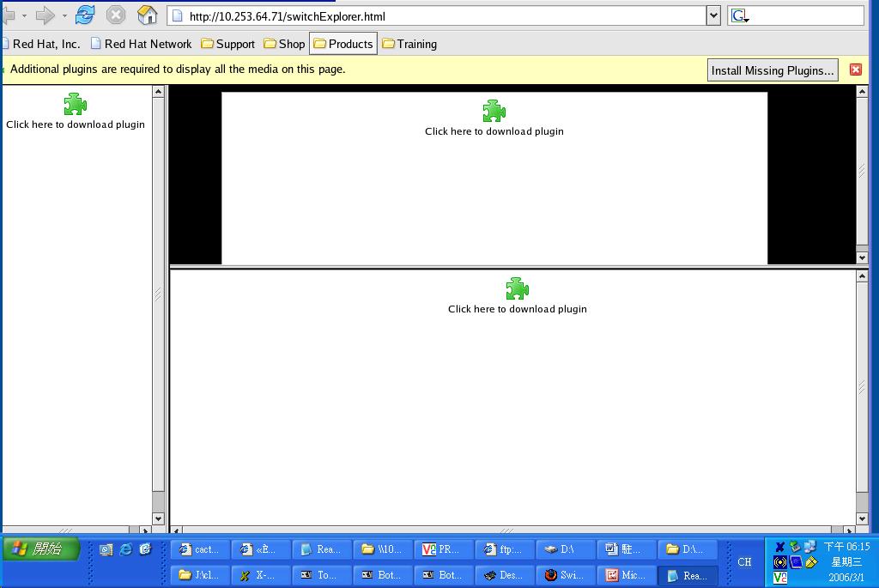Click the address bar URL field
This screenshot has width=879, height=588.
tap(438, 15)
